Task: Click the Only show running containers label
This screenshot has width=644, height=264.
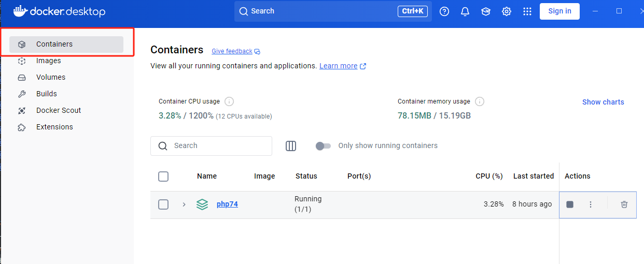Action: tap(388, 146)
